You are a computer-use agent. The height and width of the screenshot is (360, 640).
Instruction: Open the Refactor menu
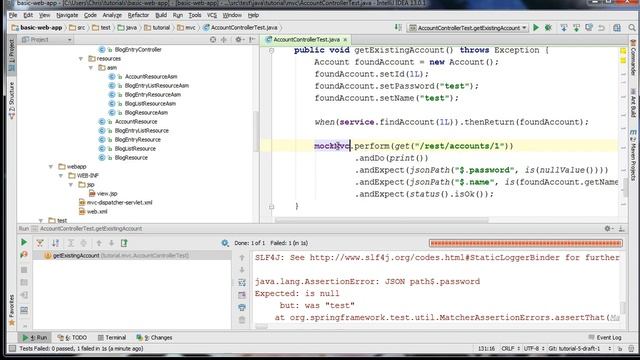tap(138, 15)
